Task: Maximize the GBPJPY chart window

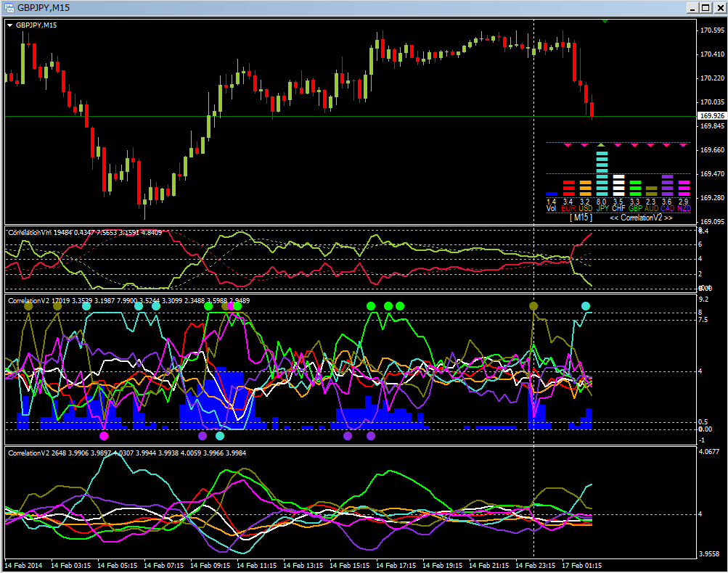Action: pyautogui.click(x=705, y=7)
